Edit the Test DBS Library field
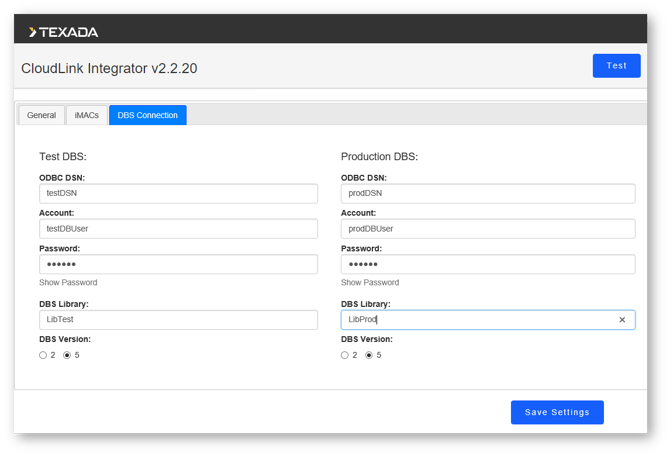 (178, 320)
